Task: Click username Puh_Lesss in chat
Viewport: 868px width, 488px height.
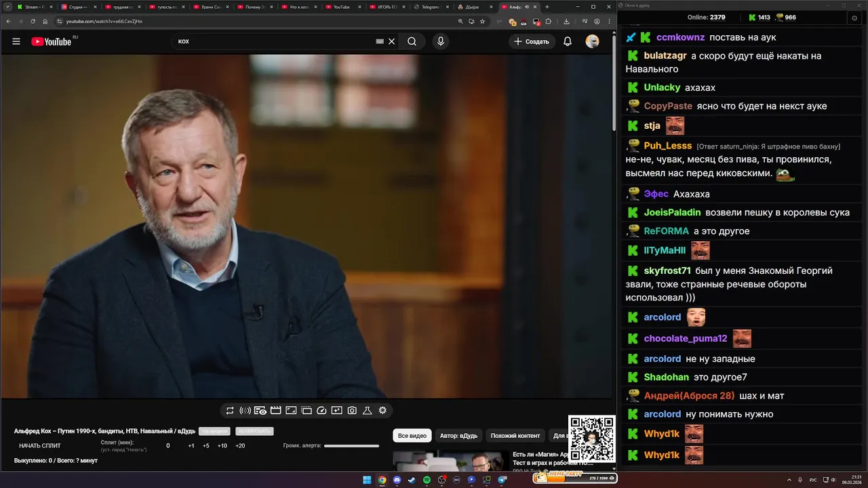Action: pyautogui.click(x=668, y=146)
